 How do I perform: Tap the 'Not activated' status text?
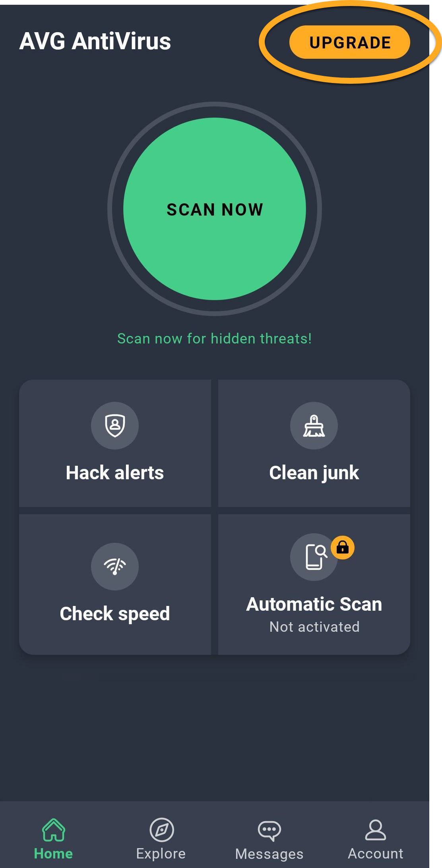click(314, 627)
